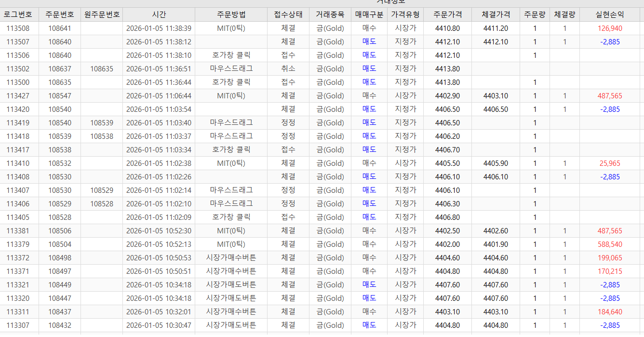Viewport: 644px width, 337px height.
Task: Click realized profit 588,540
Action: pos(610,244)
